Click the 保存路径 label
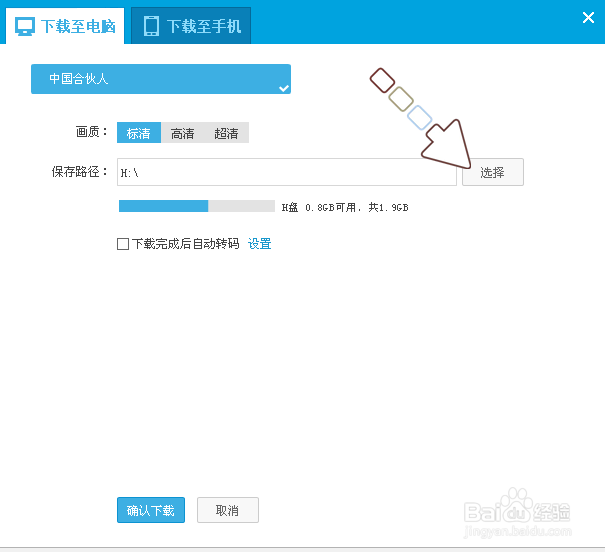 pyautogui.click(x=79, y=172)
